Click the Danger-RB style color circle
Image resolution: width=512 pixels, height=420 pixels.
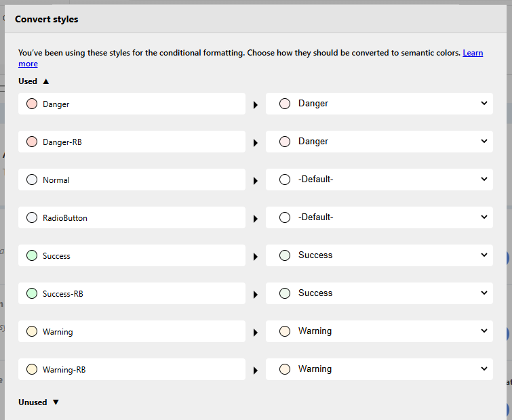31,142
